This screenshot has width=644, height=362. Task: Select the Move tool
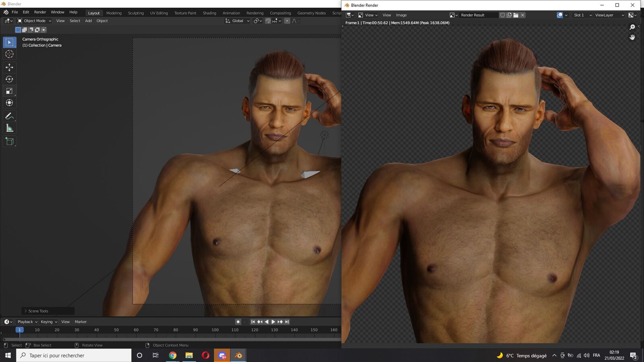tap(9, 67)
